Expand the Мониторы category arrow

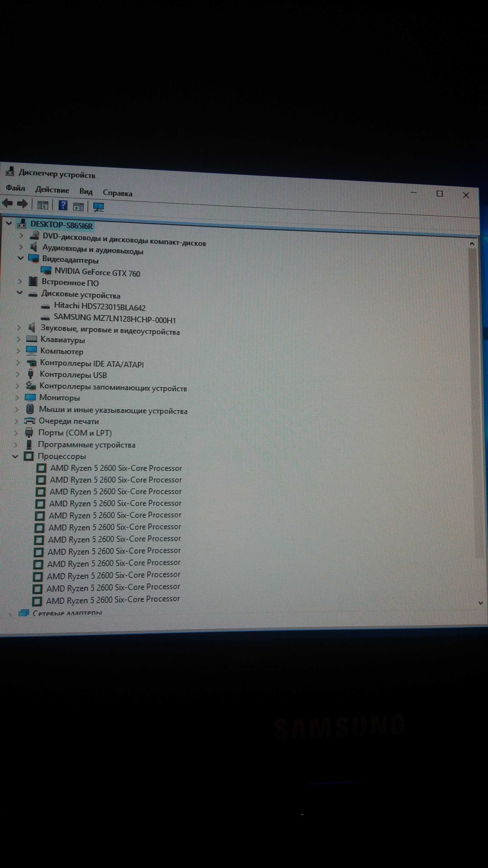tap(17, 397)
